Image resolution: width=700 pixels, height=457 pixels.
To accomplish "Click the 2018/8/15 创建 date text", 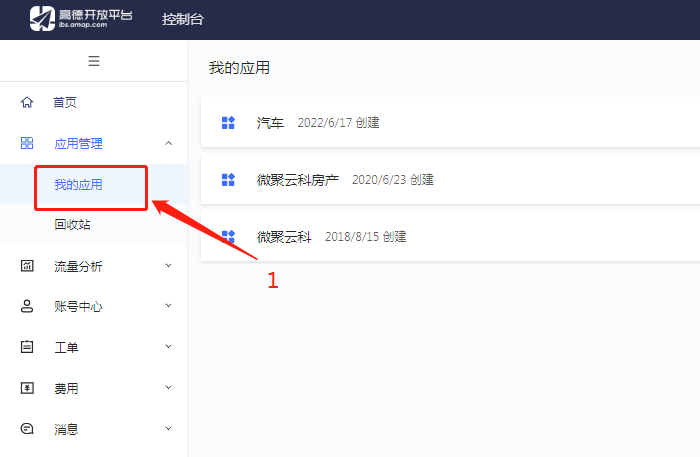I will click(366, 237).
